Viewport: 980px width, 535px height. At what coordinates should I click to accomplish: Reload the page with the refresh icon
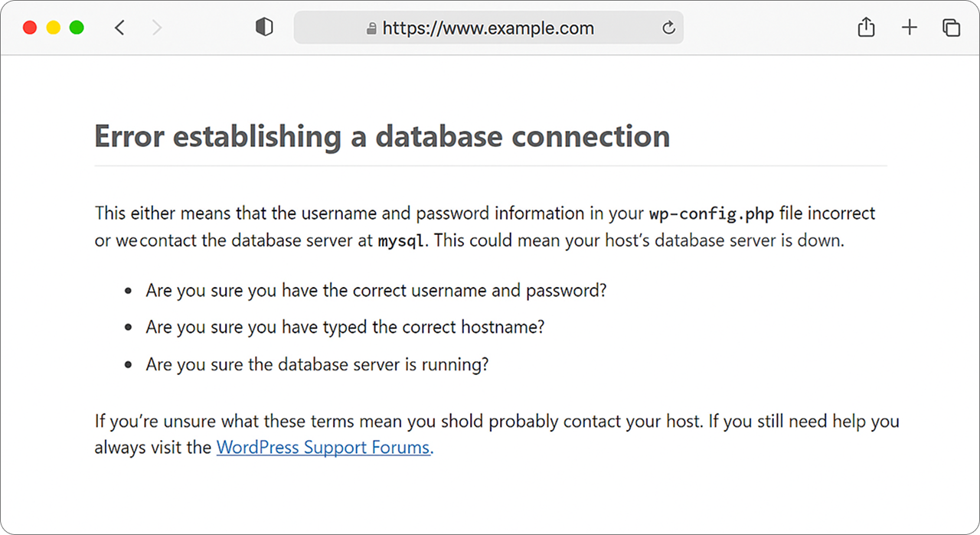(668, 28)
